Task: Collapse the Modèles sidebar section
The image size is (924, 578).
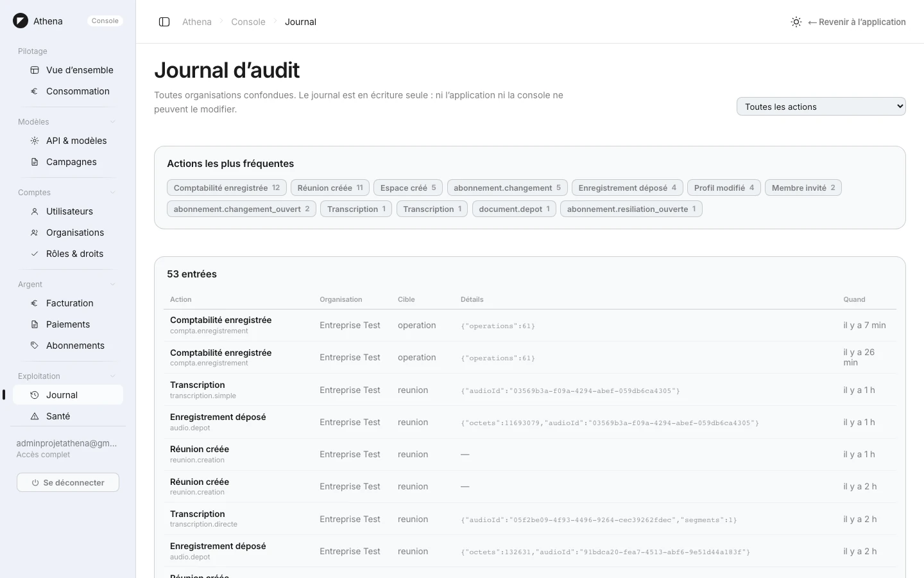Action: pos(113,122)
